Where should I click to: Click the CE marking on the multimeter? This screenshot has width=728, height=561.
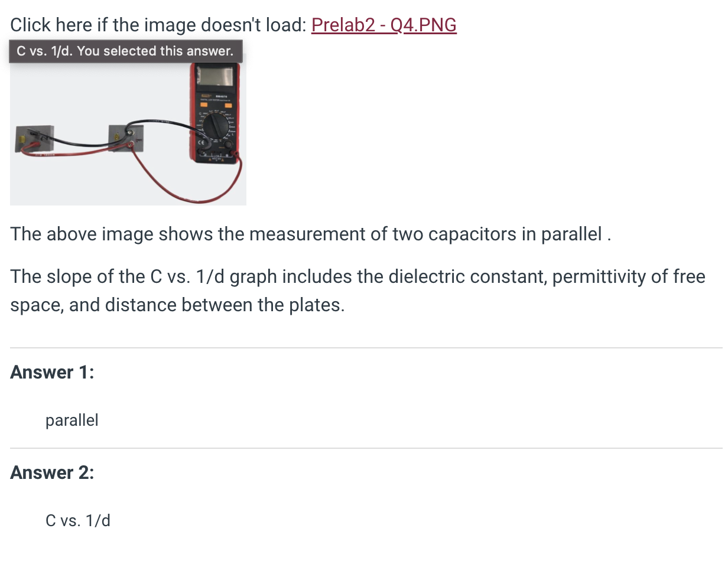[x=201, y=142]
